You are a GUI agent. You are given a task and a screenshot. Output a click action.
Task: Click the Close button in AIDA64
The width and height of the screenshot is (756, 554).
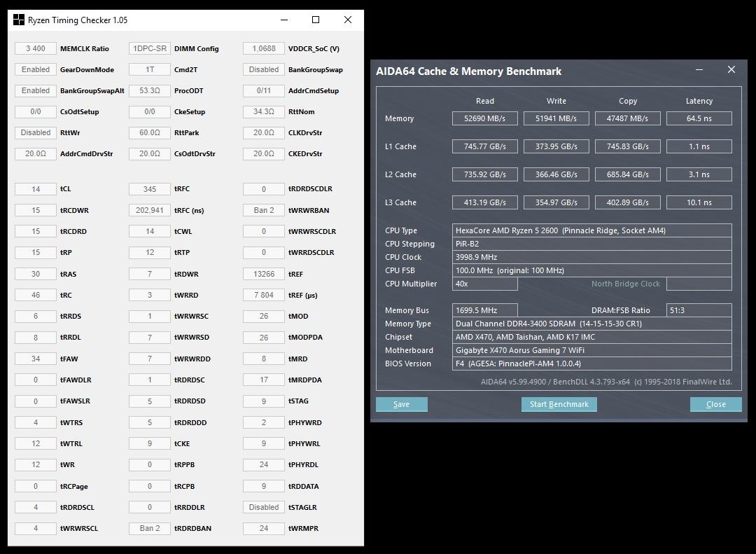(716, 404)
